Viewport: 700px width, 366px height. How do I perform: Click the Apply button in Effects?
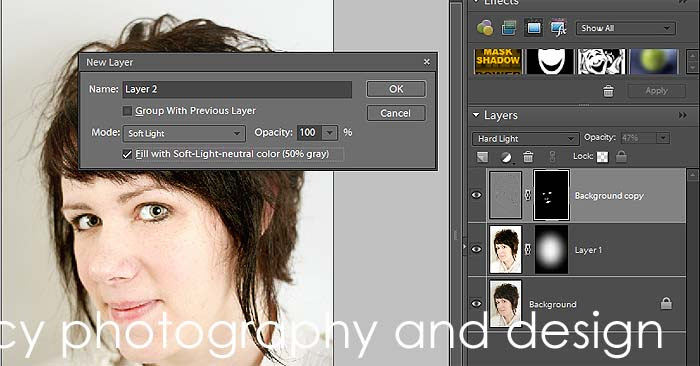point(656,91)
